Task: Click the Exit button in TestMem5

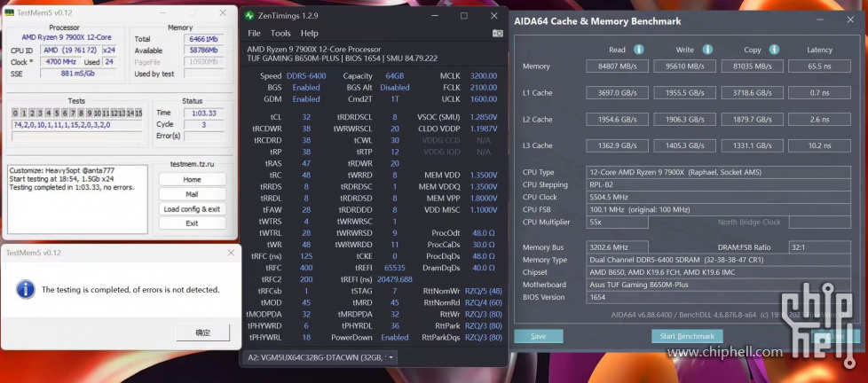Action: 192,223
